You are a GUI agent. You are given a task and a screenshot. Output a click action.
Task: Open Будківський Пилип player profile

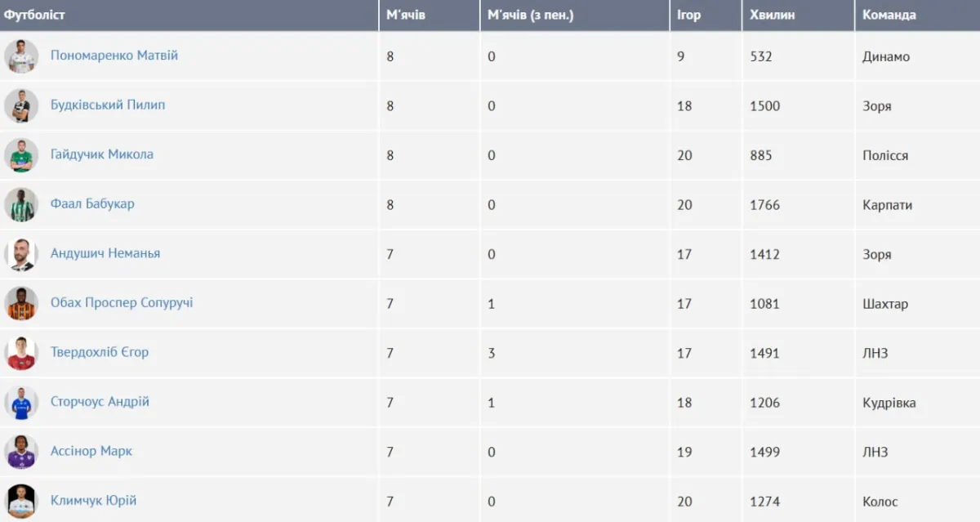[108, 105]
